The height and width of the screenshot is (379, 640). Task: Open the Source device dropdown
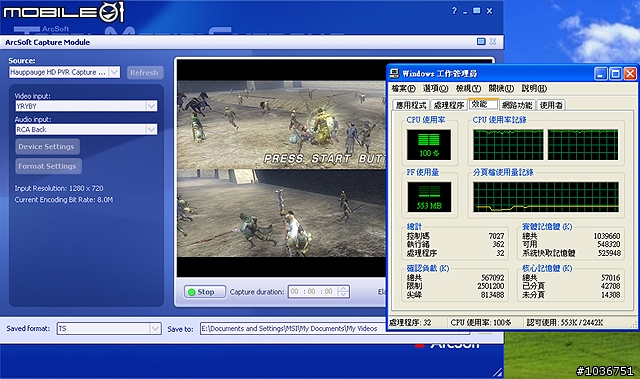[115, 72]
